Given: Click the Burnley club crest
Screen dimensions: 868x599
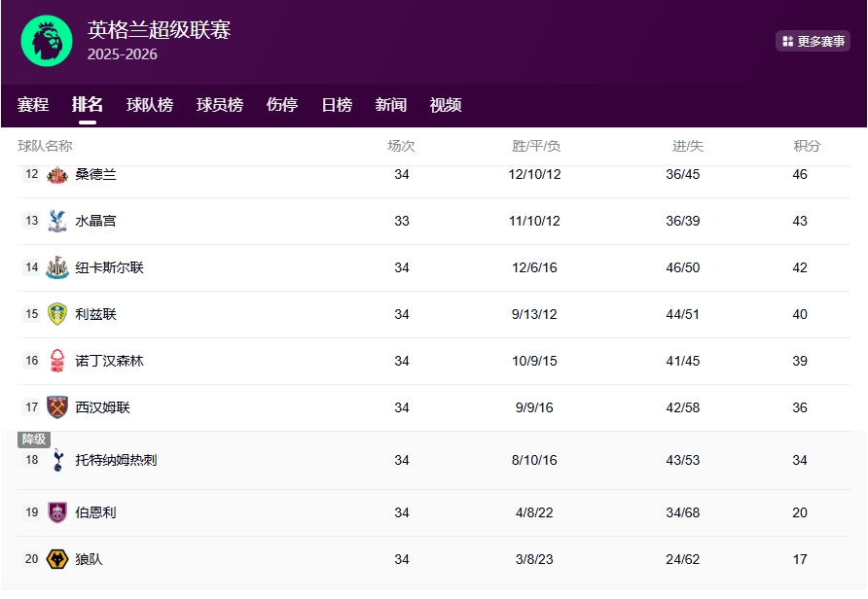Looking at the screenshot, I should [x=57, y=512].
